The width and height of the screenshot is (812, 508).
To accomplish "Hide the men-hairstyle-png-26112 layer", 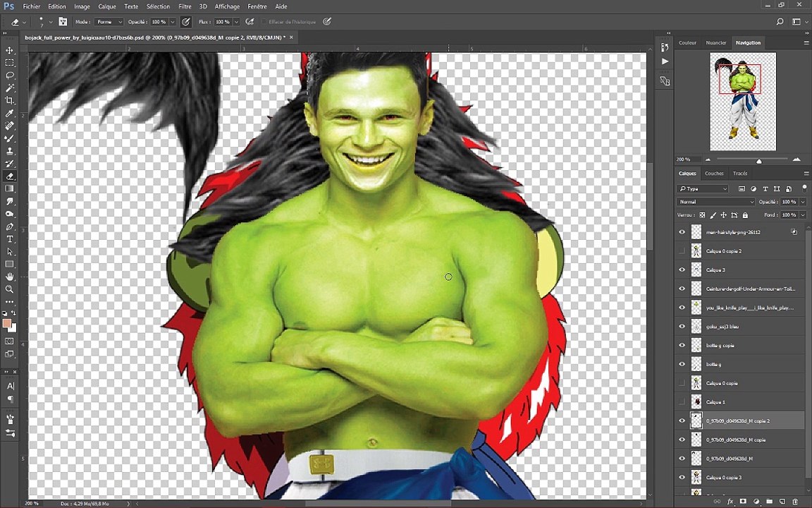I will tap(682, 232).
